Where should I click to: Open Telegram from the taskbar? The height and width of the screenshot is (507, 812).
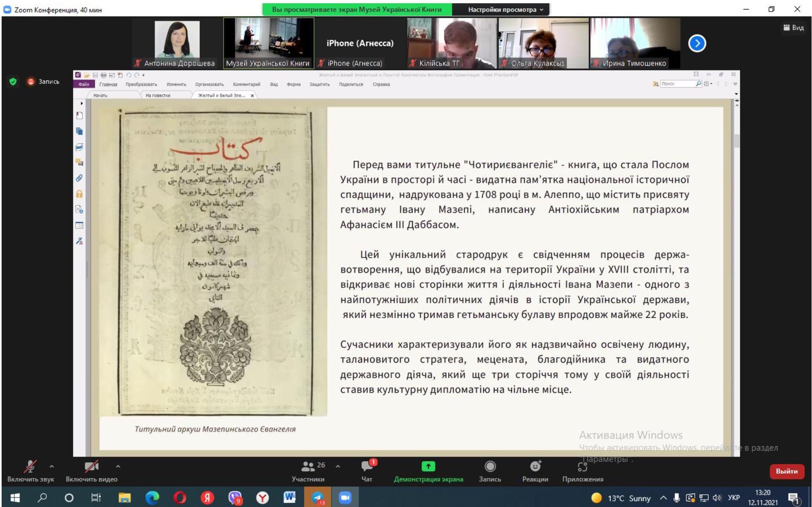[318, 497]
